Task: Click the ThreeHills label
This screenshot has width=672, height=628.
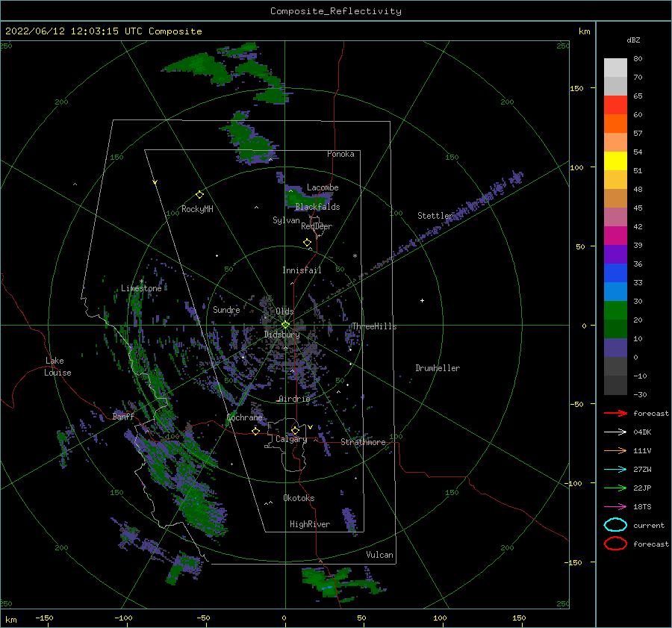Action: coord(374,326)
